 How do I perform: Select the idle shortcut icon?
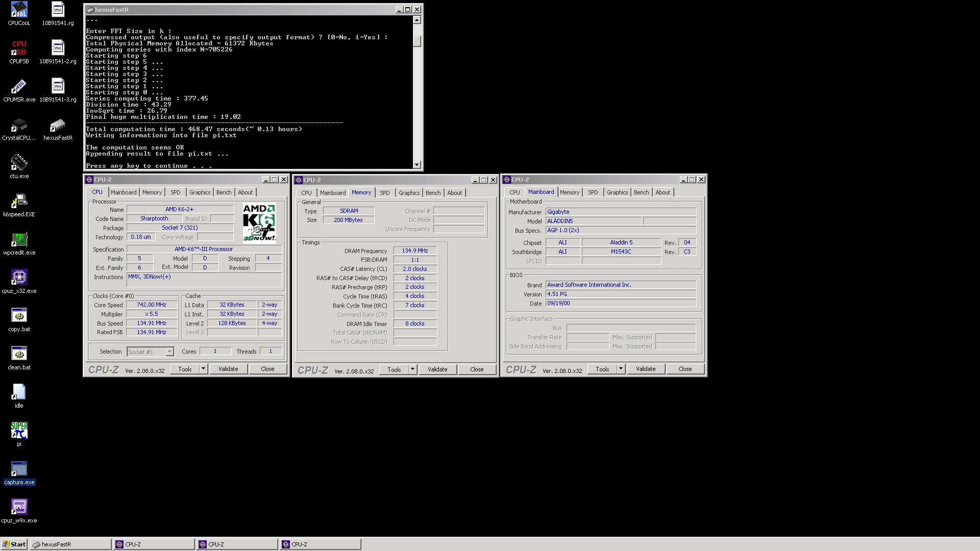pyautogui.click(x=19, y=392)
